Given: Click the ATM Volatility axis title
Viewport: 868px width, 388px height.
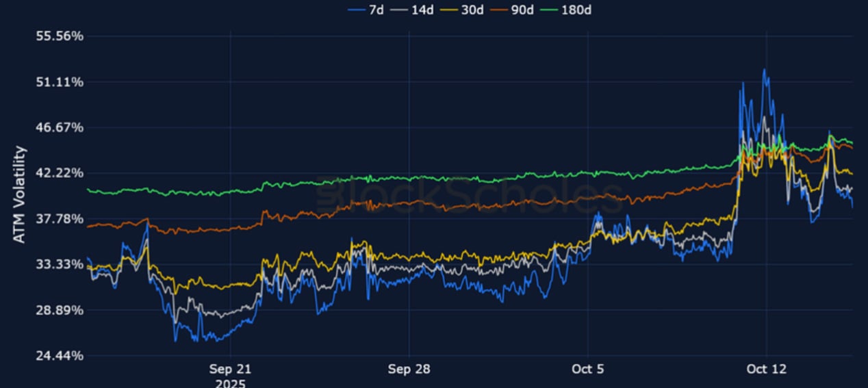Looking at the screenshot, I should tap(20, 194).
